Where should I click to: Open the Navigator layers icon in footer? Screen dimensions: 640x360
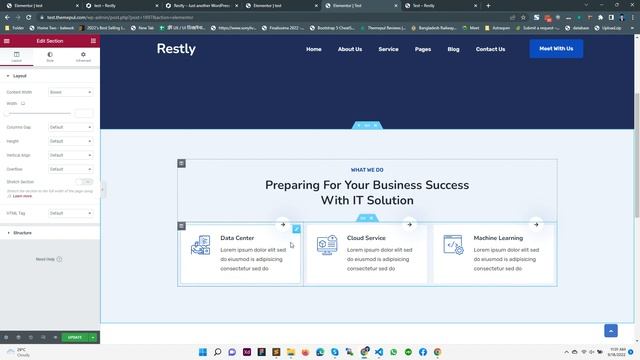coord(18,338)
